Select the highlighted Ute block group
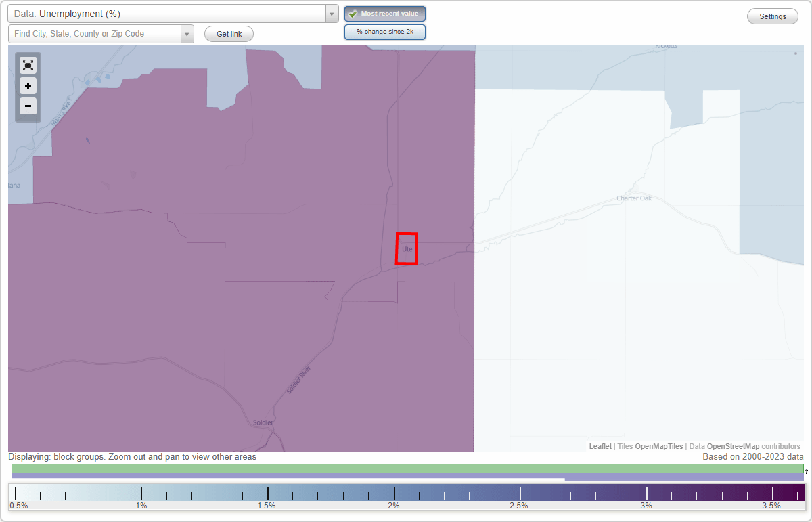The height and width of the screenshot is (522, 812). tap(406, 249)
